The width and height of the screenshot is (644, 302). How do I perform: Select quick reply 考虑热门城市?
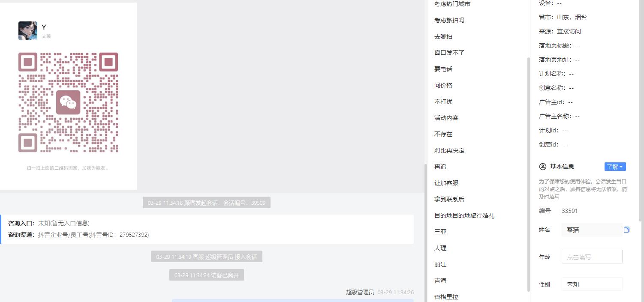[x=452, y=4]
